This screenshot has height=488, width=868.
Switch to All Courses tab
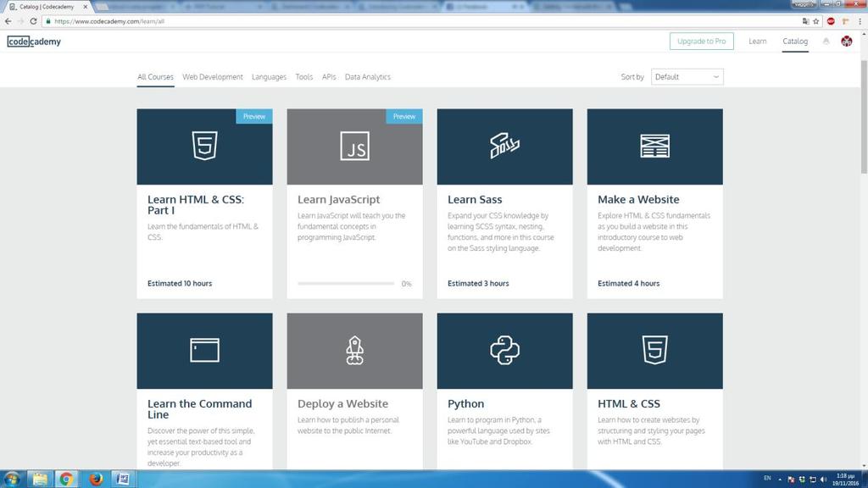click(156, 77)
